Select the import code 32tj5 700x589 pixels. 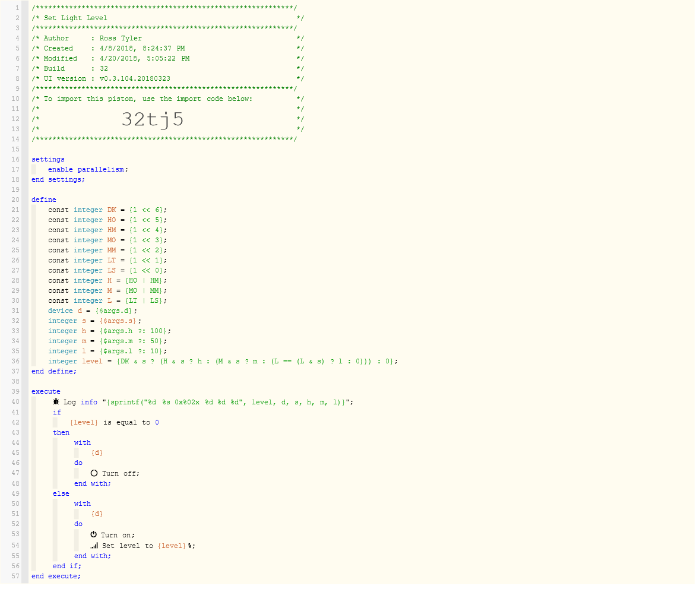[152, 119]
